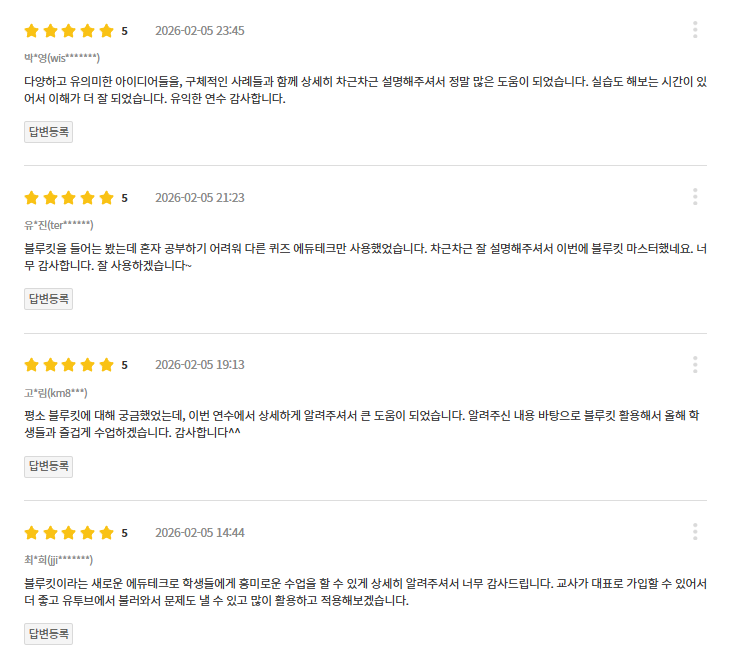Click the star rating on 박*영's review

[x=69, y=31]
